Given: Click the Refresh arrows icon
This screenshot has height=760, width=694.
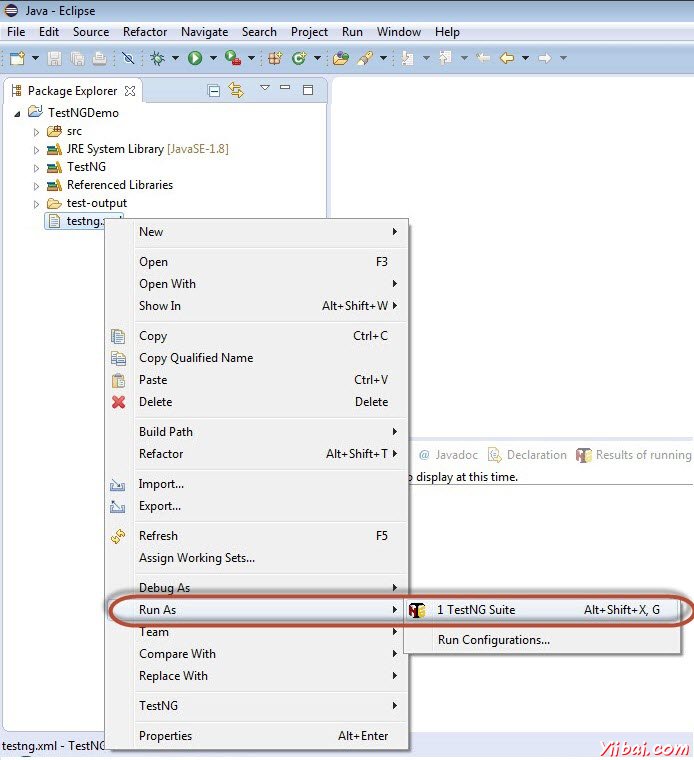Looking at the screenshot, I should [x=118, y=536].
